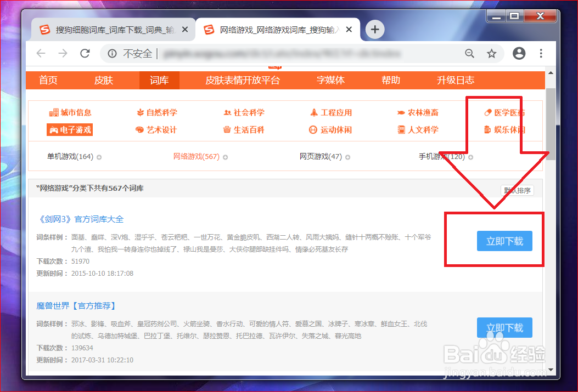578x392 pixels.
Task: Click the people icon beside 社会科学
Action: click(x=227, y=112)
